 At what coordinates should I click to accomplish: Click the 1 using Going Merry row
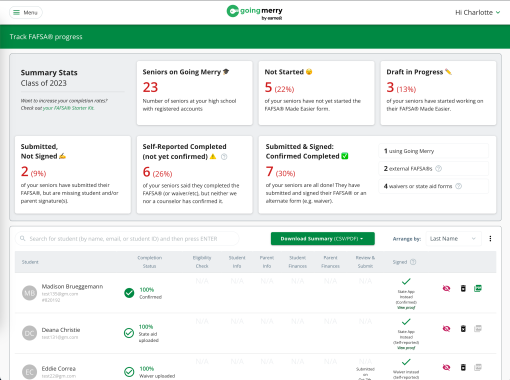pos(434,151)
